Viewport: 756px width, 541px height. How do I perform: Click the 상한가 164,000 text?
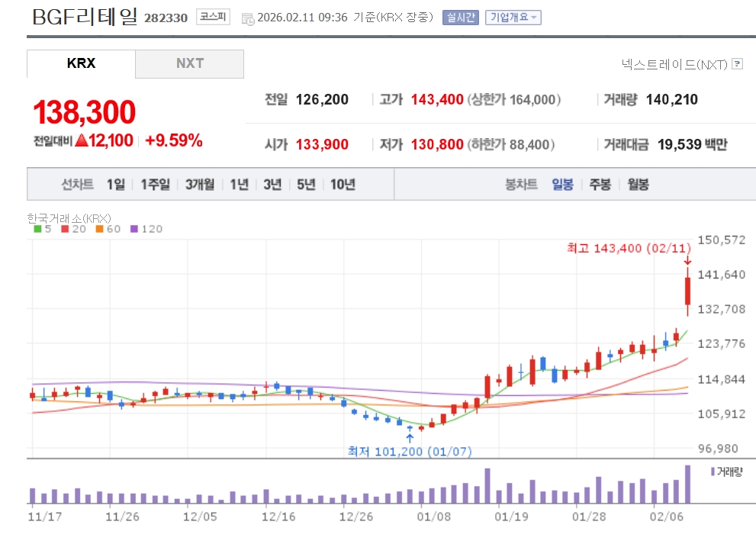(514, 99)
